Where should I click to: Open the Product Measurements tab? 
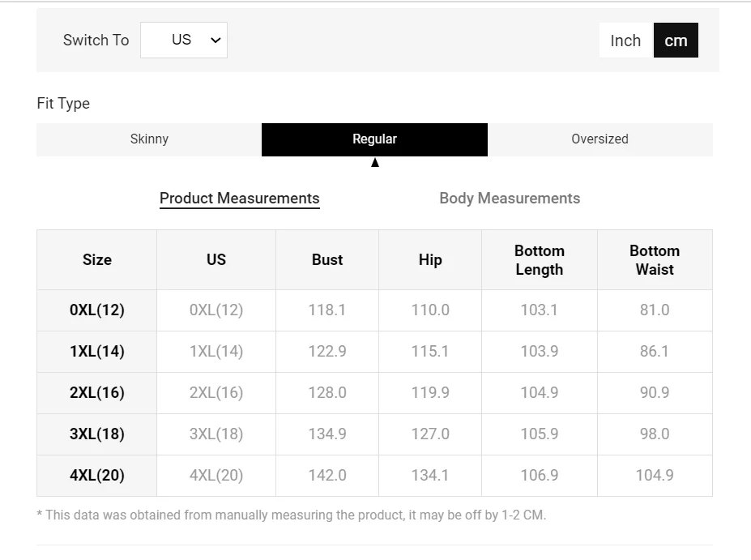coord(240,199)
